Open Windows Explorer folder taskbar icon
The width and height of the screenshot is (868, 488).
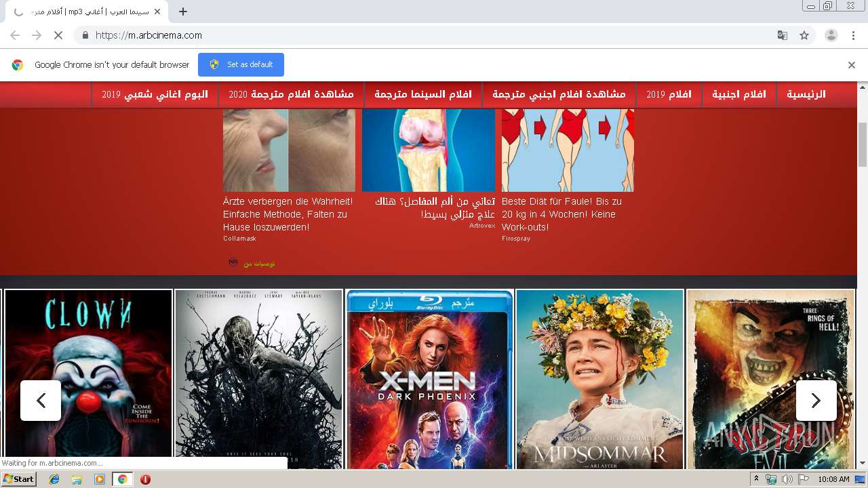[x=77, y=479]
